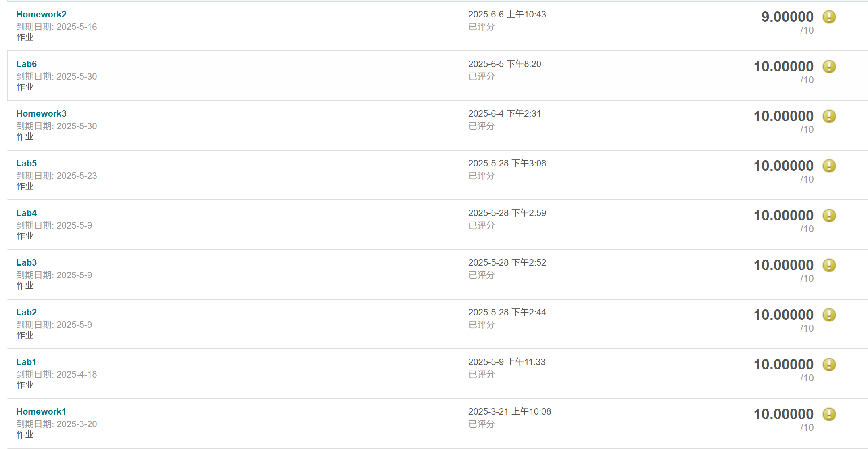Open the Lab2 link
868x449 pixels.
[26, 313]
